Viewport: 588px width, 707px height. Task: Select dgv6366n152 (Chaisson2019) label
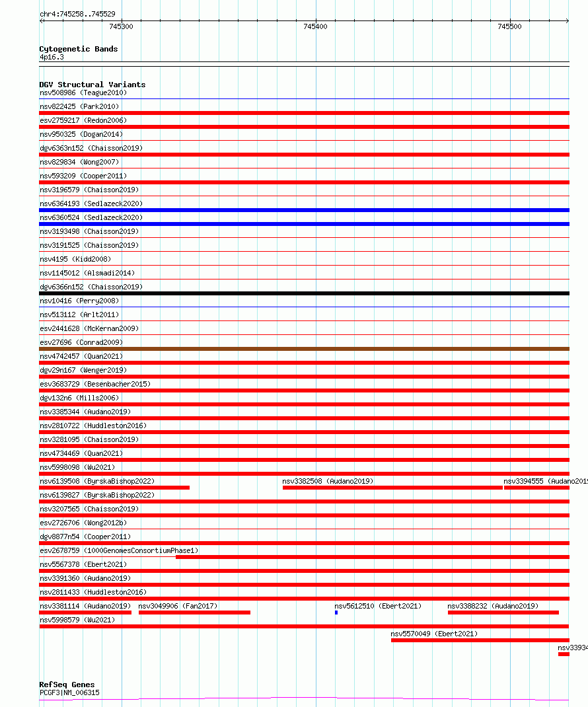coord(91,287)
